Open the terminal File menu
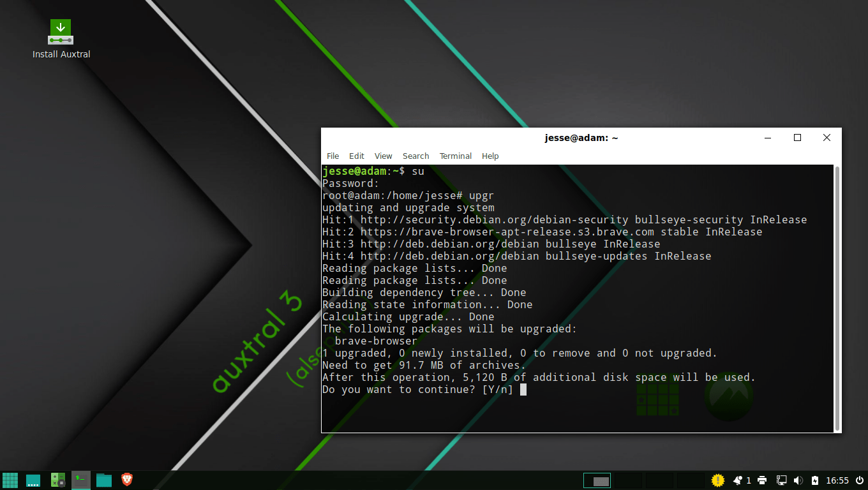 333,156
